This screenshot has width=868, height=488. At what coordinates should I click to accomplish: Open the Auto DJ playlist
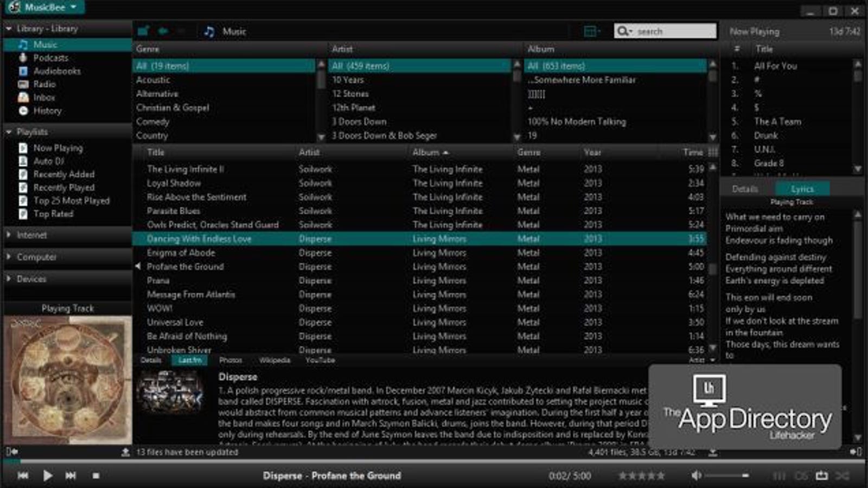click(48, 161)
